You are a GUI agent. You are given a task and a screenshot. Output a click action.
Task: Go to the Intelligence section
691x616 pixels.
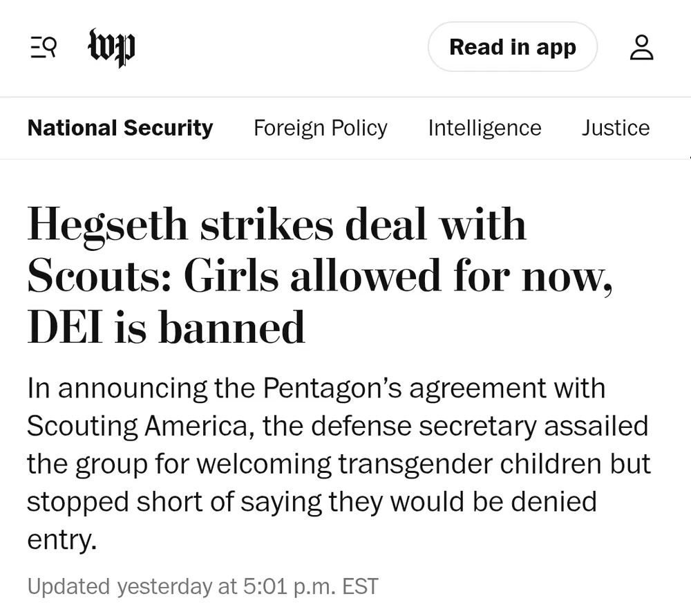[484, 128]
